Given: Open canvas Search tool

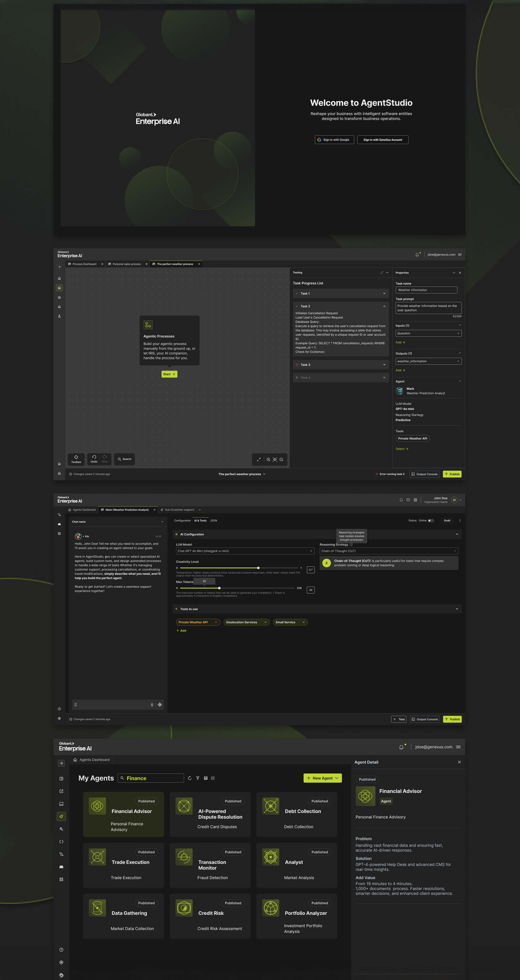Looking at the screenshot, I should pos(124,459).
